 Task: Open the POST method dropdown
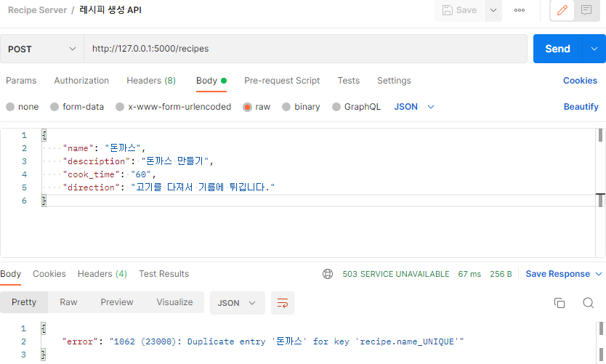click(41, 49)
